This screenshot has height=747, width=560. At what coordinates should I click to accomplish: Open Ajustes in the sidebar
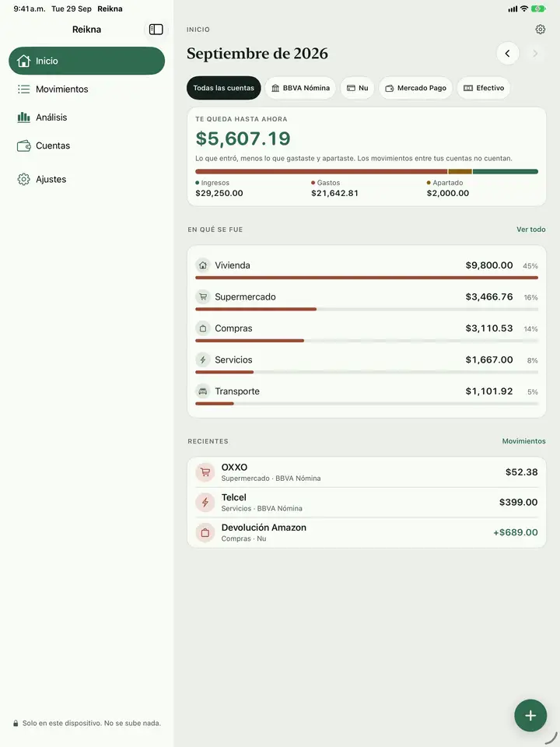pyautogui.click(x=86, y=179)
